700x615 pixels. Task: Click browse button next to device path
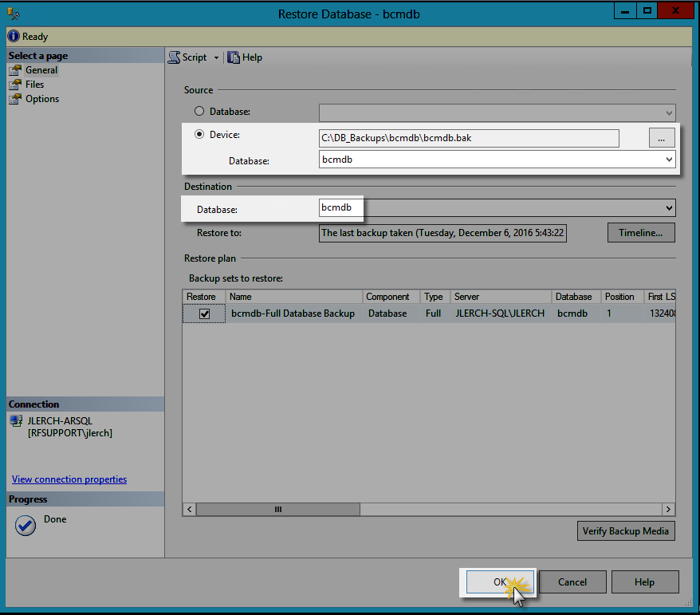661,138
